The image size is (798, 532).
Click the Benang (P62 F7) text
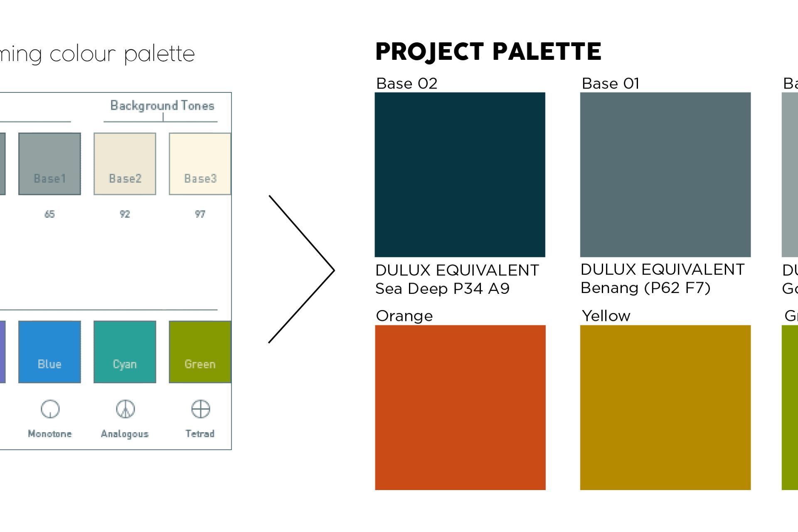click(x=645, y=288)
